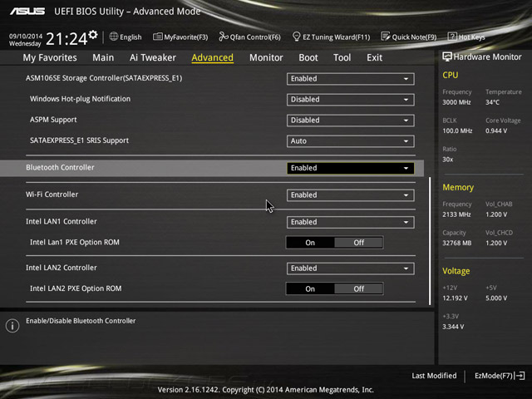Select SATAEXPRESS_E1 SRIS Support label
Viewport: 532px width, 399px height.
[80, 140]
